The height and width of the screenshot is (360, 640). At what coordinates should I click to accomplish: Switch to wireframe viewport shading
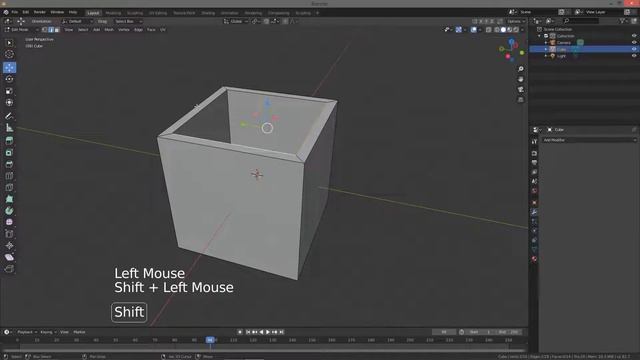[497, 30]
